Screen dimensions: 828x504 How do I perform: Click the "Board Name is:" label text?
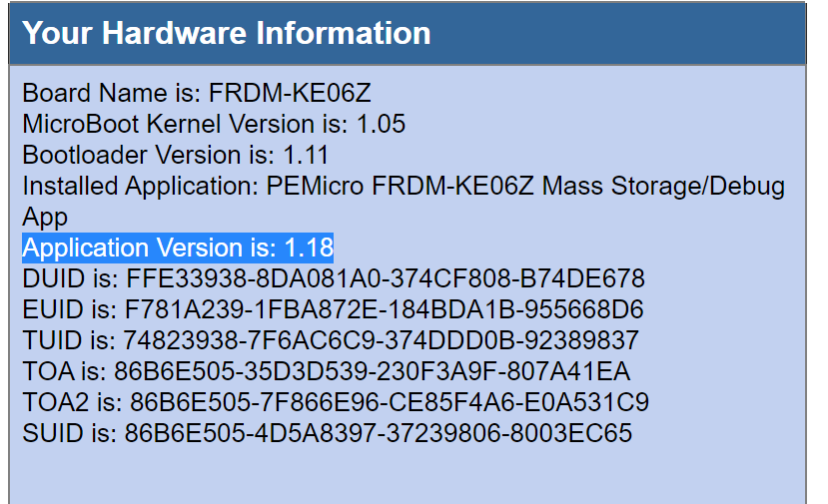pyautogui.click(x=113, y=94)
